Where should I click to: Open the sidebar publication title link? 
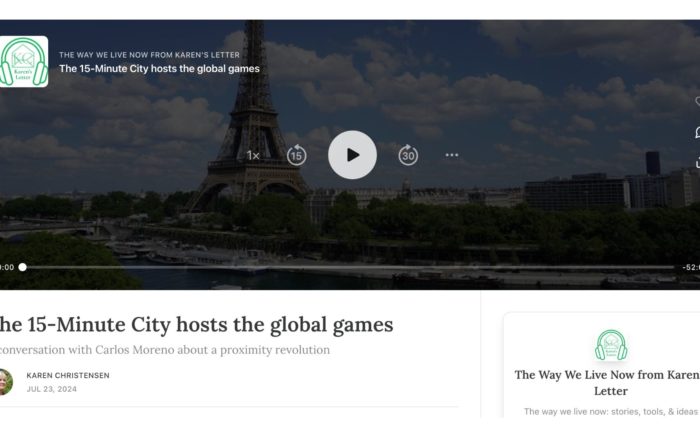608,383
